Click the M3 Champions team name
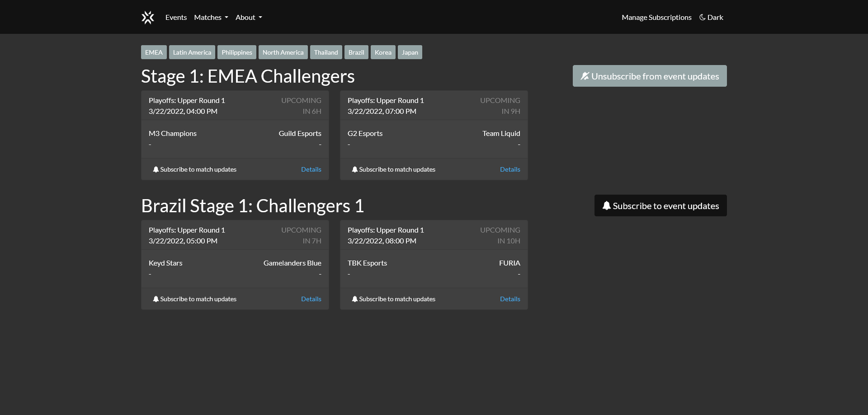This screenshot has width=868, height=415. click(173, 133)
